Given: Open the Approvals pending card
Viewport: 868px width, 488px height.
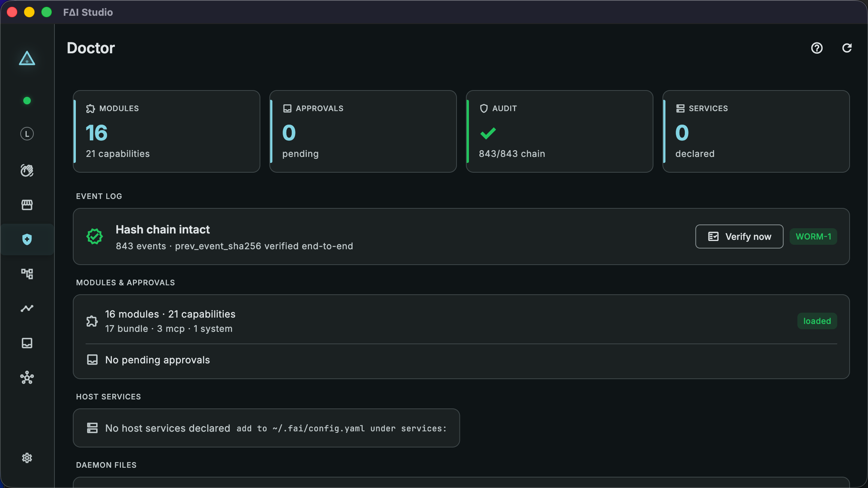Looking at the screenshot, I should (363, 131).
